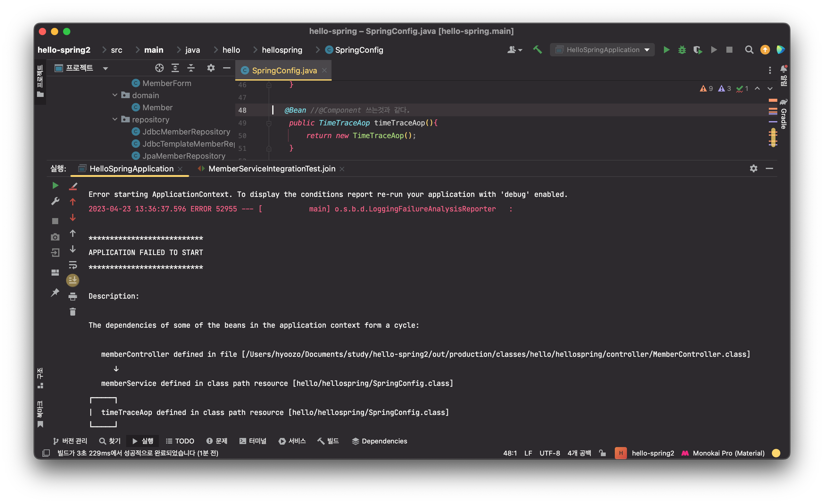Change UTF-8 file encoding in status bar
Viewport: 824px width, 504px height.
[549, 453]
